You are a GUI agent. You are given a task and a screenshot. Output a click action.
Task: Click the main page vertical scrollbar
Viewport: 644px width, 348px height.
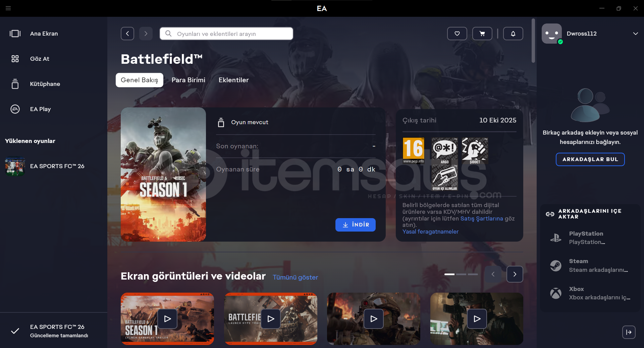[533, 40]
